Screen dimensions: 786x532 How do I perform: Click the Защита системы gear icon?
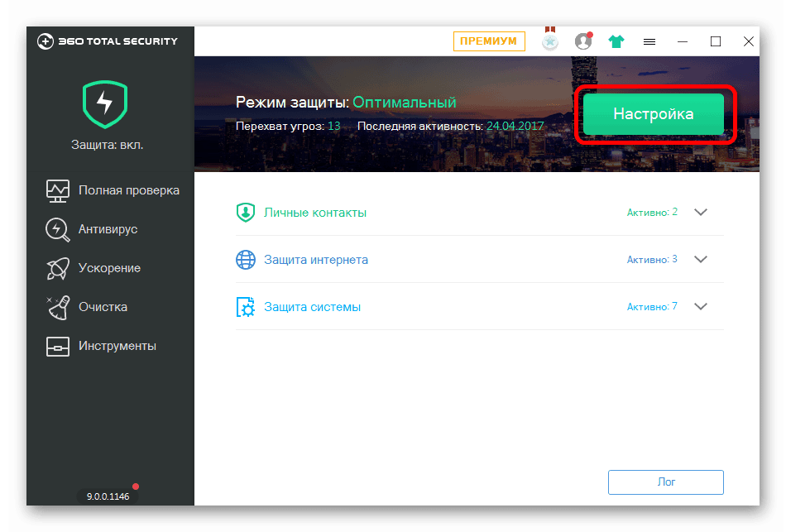point(246,307)
